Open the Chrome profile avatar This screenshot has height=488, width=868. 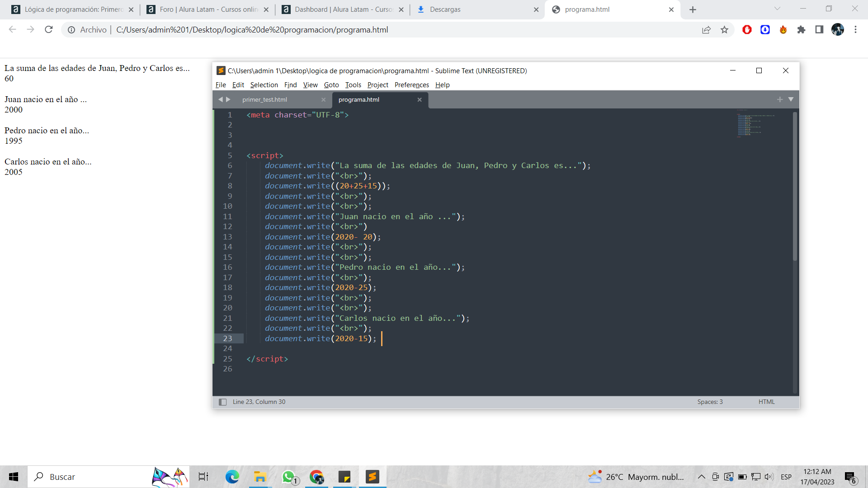(x=838, y=30)
